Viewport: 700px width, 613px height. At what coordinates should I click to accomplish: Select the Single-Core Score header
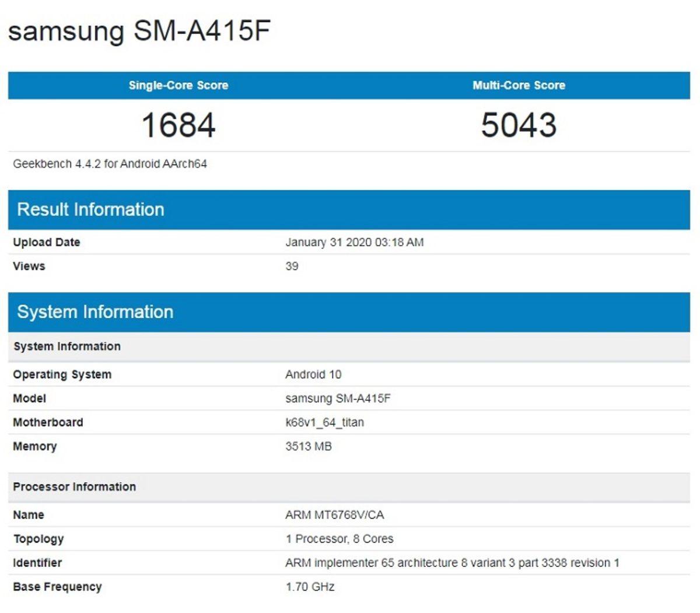pos(178,85)
